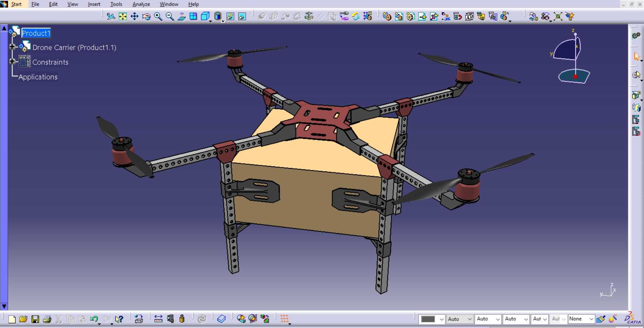Click the Open file folder icon
Screen dimensions: 644x328
[x=23, y=319]
